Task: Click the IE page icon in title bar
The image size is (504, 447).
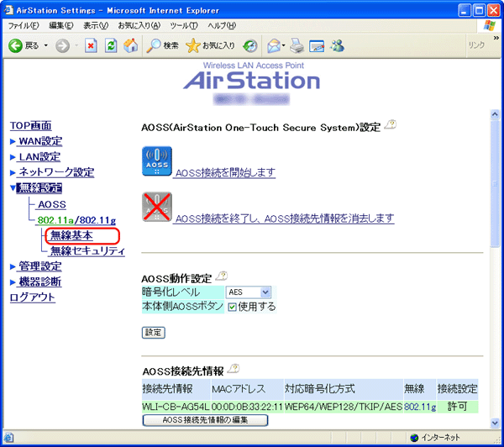Action: (x=8, y=10)
